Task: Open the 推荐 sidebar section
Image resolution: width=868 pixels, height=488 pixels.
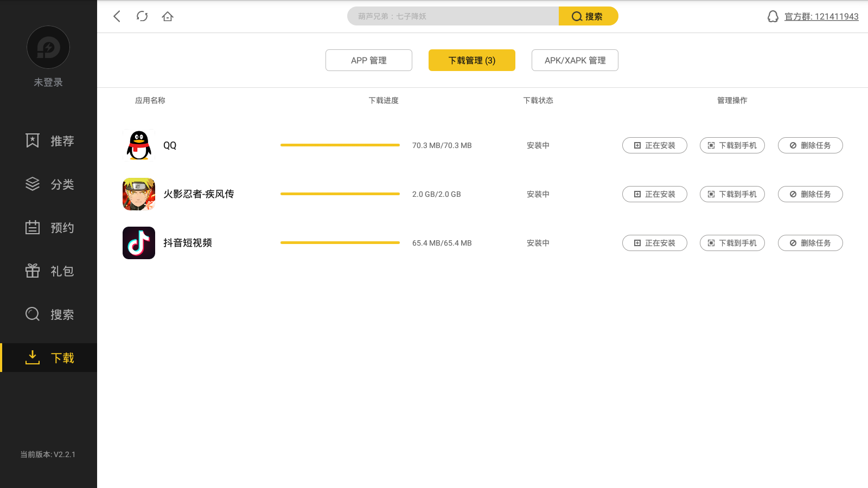Action: [49, 141]
